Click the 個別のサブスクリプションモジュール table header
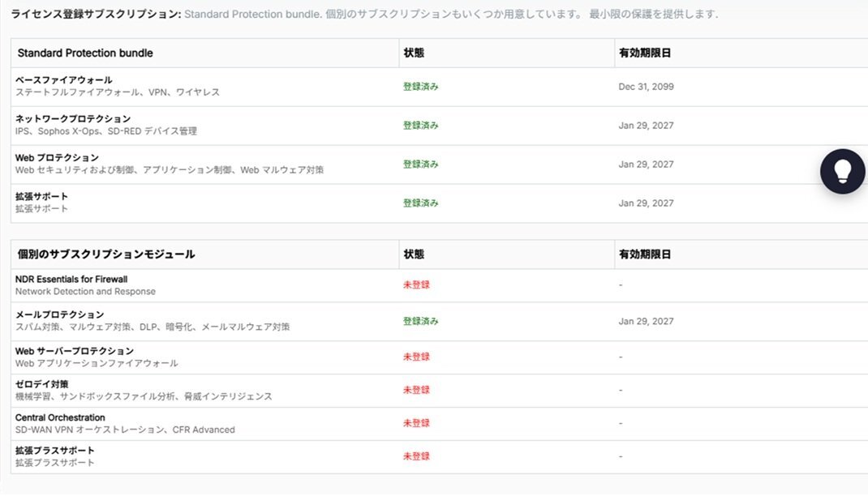 tap(106, 254)
